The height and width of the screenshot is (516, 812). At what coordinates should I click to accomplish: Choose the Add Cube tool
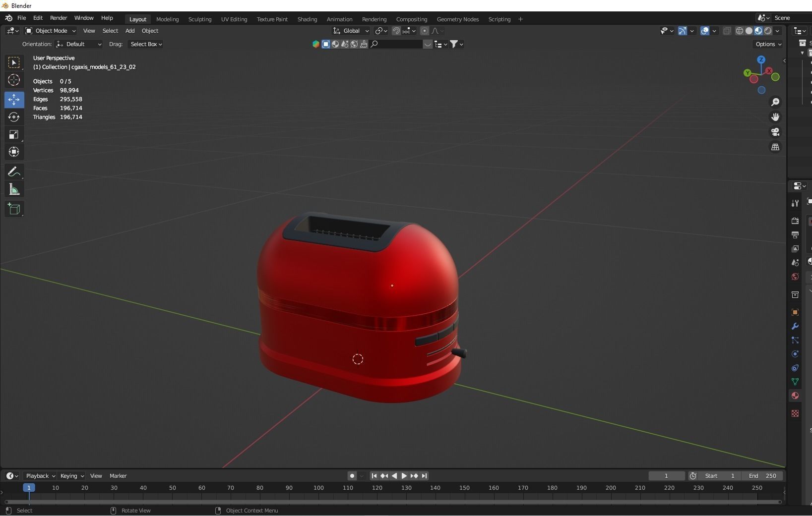point(14,209)
